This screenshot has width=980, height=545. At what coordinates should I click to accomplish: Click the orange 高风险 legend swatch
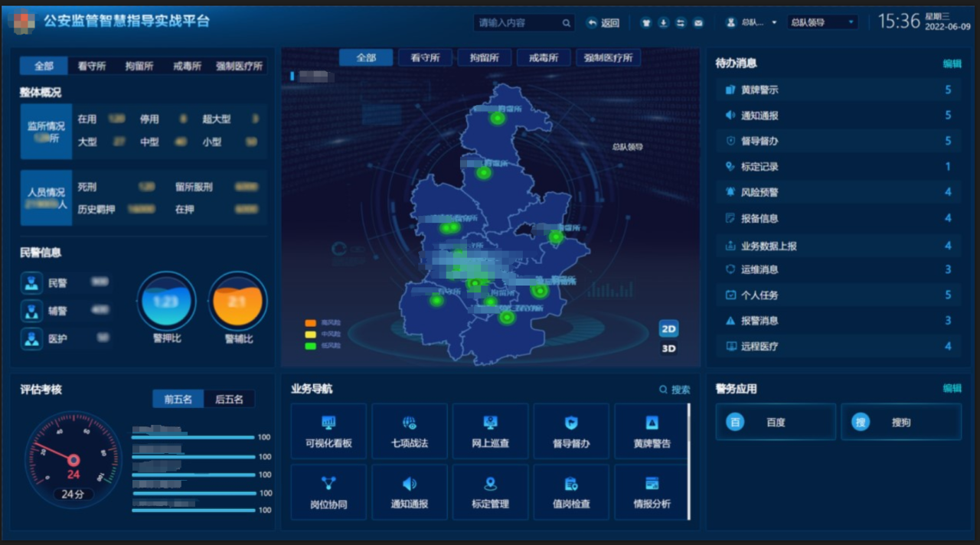point(311,323)
